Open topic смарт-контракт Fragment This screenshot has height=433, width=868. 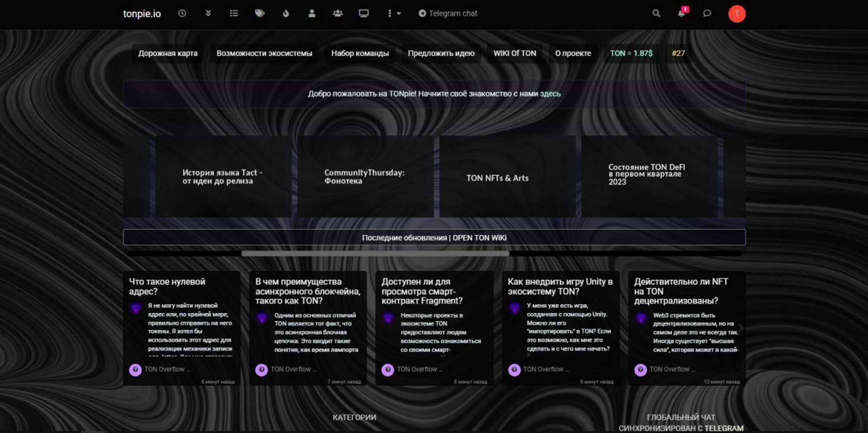pyautogui.click(x=422, y=291)
